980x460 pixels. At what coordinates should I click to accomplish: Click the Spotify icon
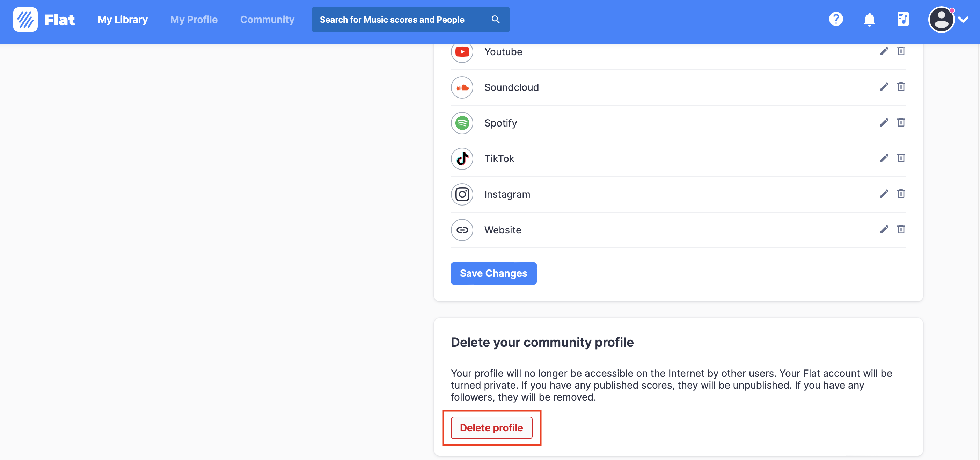tap(462, 123)
